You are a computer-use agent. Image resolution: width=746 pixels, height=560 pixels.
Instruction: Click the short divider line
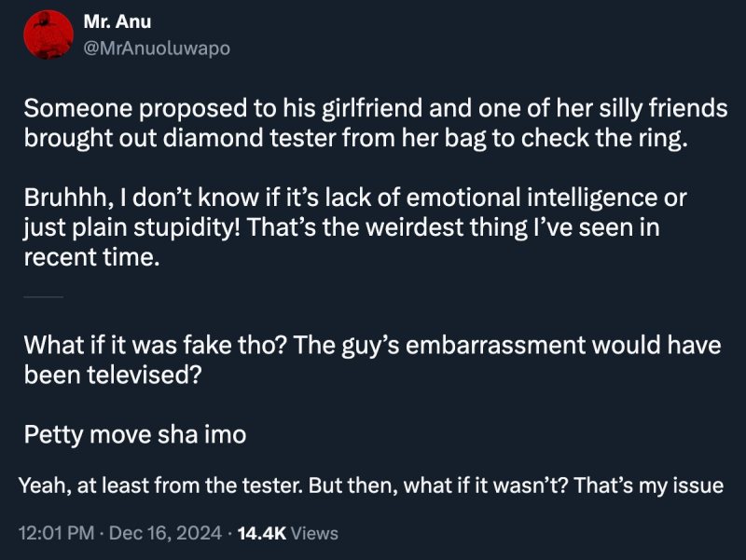point(43,296)
